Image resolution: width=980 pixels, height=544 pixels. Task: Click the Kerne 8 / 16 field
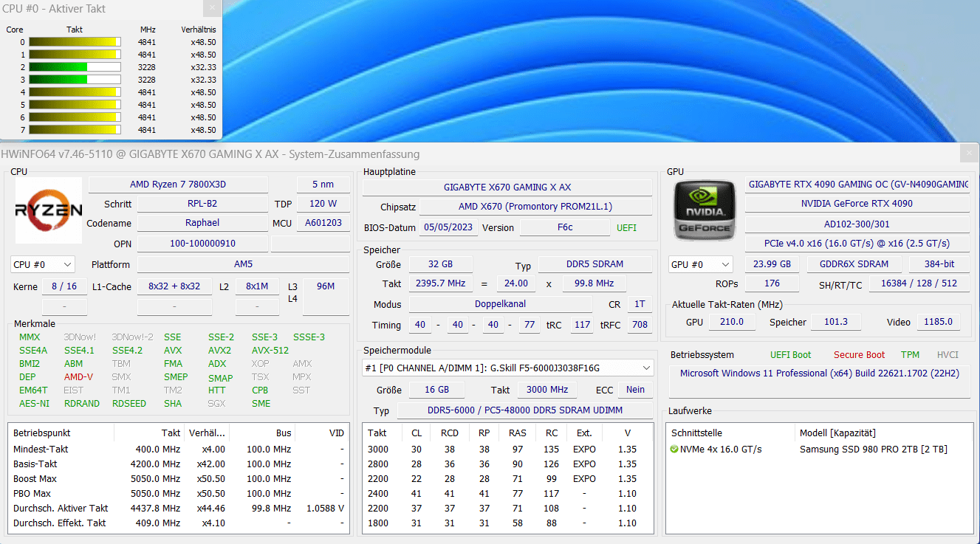point(64,286)
